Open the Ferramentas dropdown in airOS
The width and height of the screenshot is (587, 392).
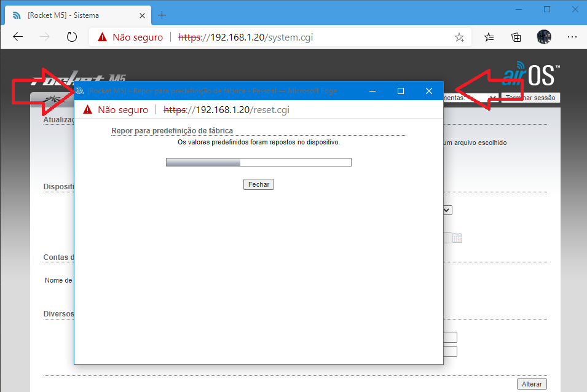tap(471, 98)
